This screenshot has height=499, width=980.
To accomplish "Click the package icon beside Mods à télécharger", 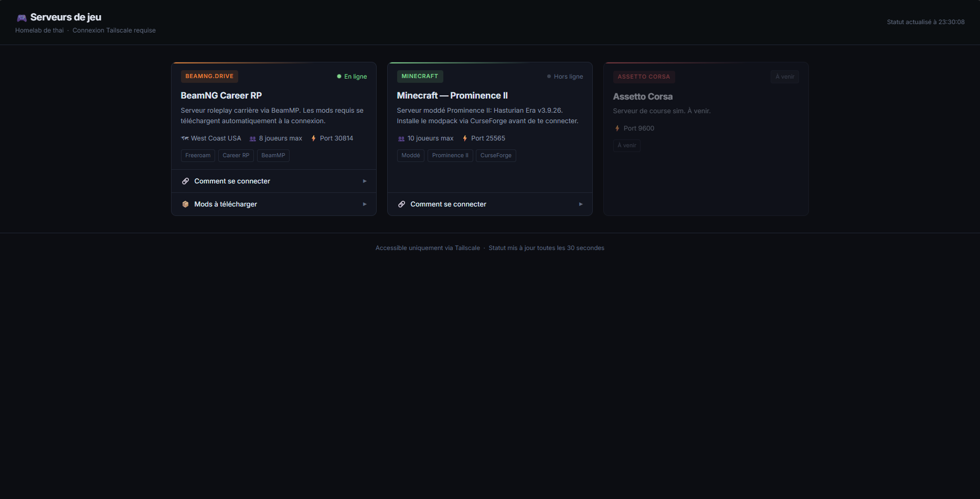I will 185,204.
